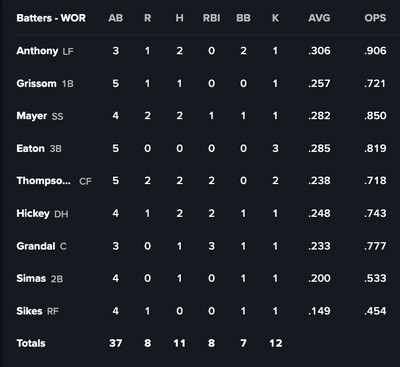400x367 pixels.
Task: Click the Totals row label
Action: (31, 343)
